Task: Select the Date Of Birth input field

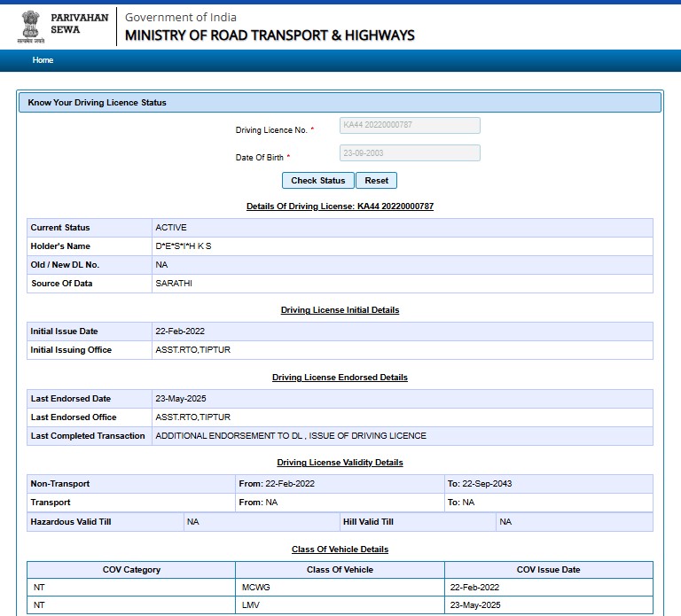Action: tap(410, 153)
